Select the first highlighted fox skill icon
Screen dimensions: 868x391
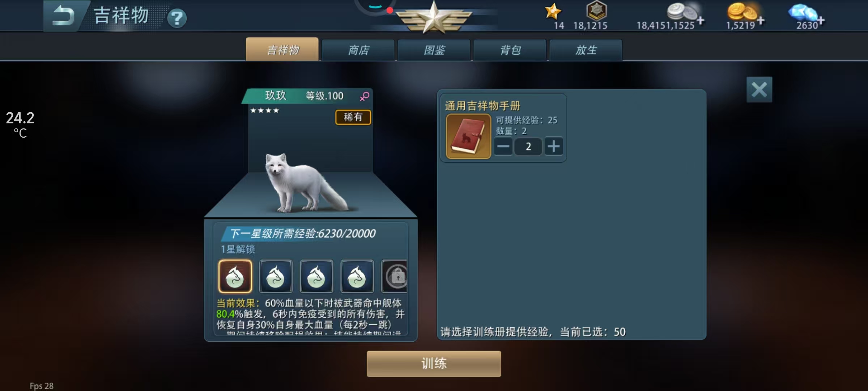[x=235, y=276]
